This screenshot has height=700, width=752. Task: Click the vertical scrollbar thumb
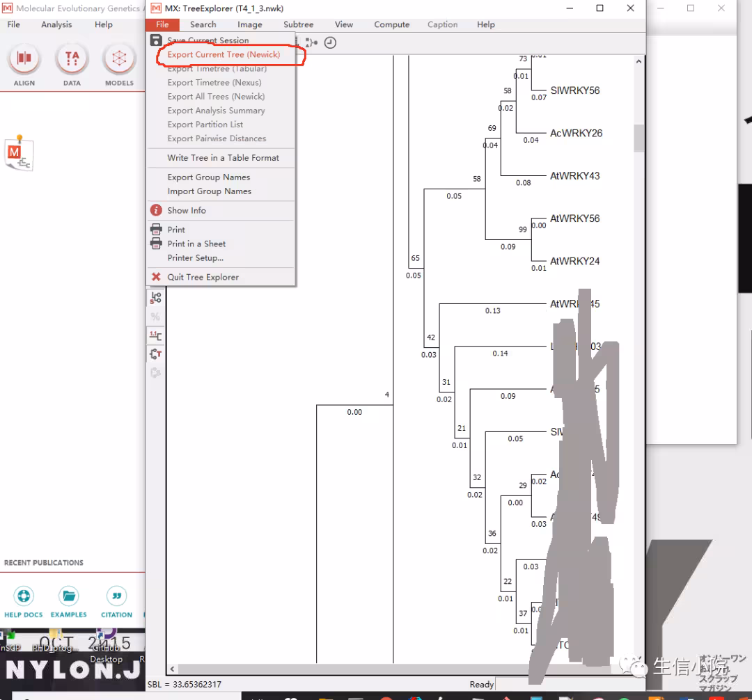pyautogui.click(x=639, y=138)
